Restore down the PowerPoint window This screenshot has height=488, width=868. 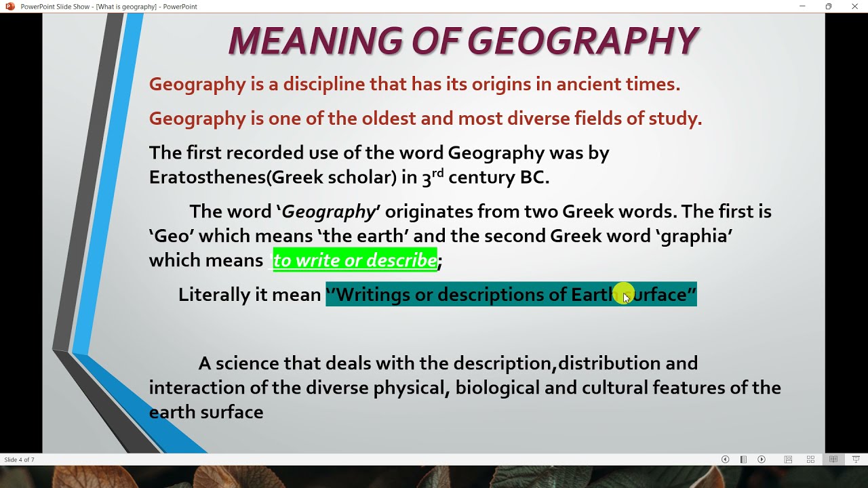point(828,6)
